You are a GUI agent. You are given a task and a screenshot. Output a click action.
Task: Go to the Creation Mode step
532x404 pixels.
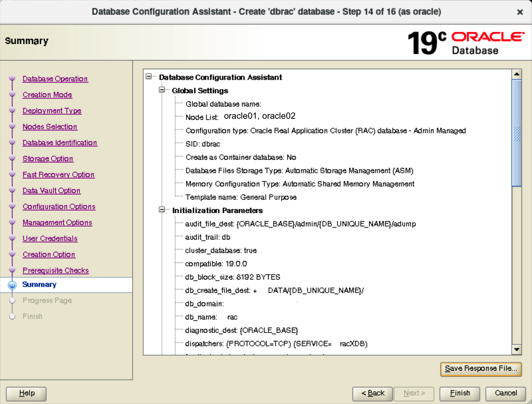47,94
